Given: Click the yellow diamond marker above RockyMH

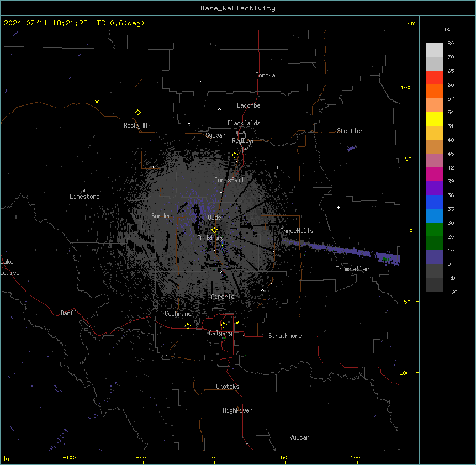Looking at the screenshot, I should [x=137, y=113].
